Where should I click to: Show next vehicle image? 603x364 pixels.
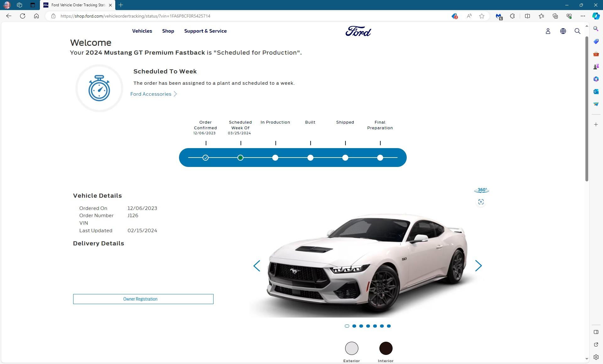478,266
